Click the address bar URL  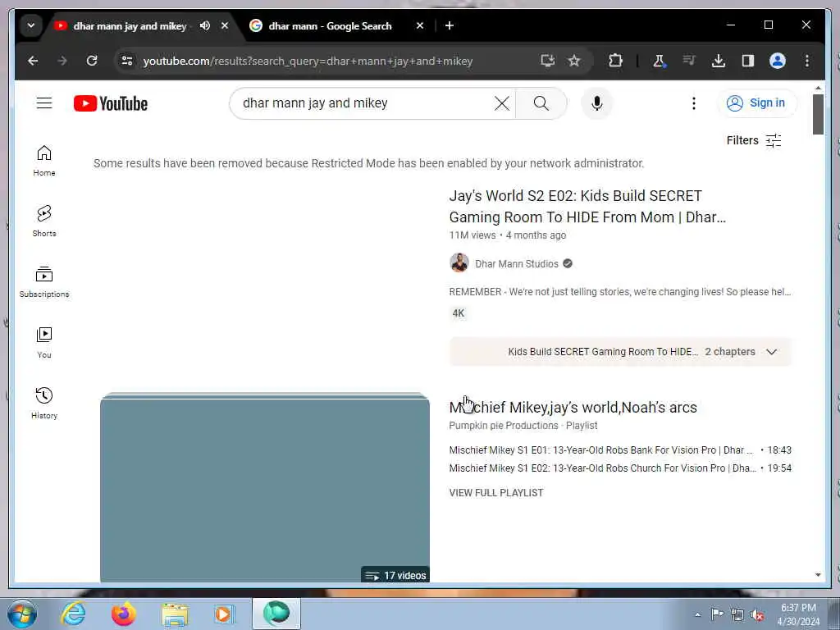point(308,61)
